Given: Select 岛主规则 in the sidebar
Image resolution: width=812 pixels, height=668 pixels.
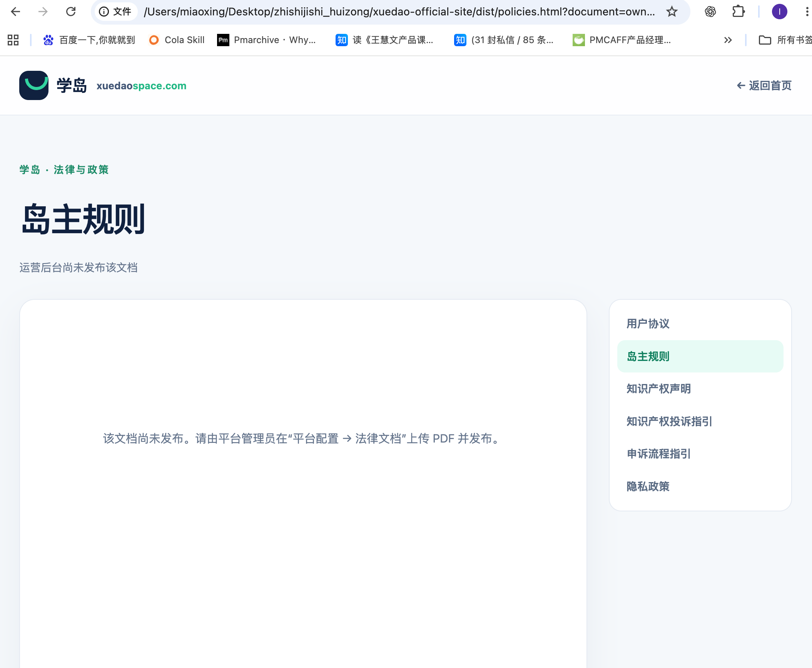Looking at the screenshot, I should [700, 356].
